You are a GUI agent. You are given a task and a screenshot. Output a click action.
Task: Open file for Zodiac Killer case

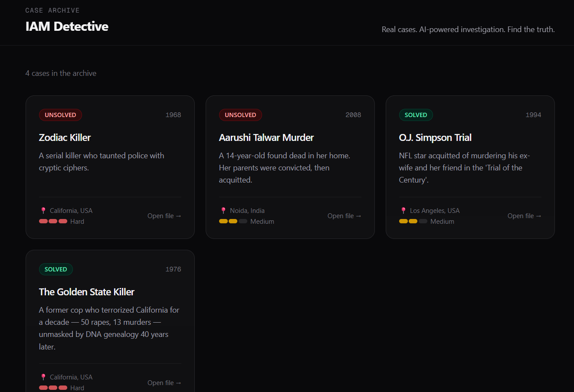click(x=164, y=216)
